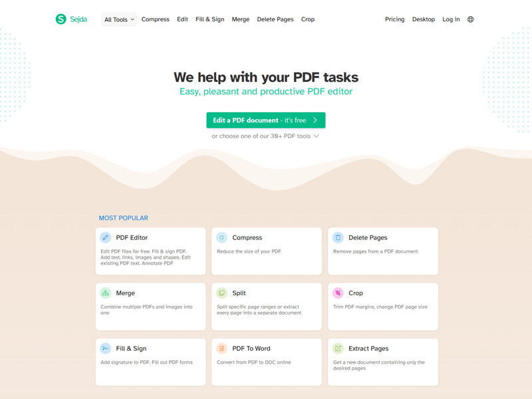Open the Pricing link
Image resolution: width=532 pixels, height=399 pixels.
pyautogui.click(x=394, y=19)
